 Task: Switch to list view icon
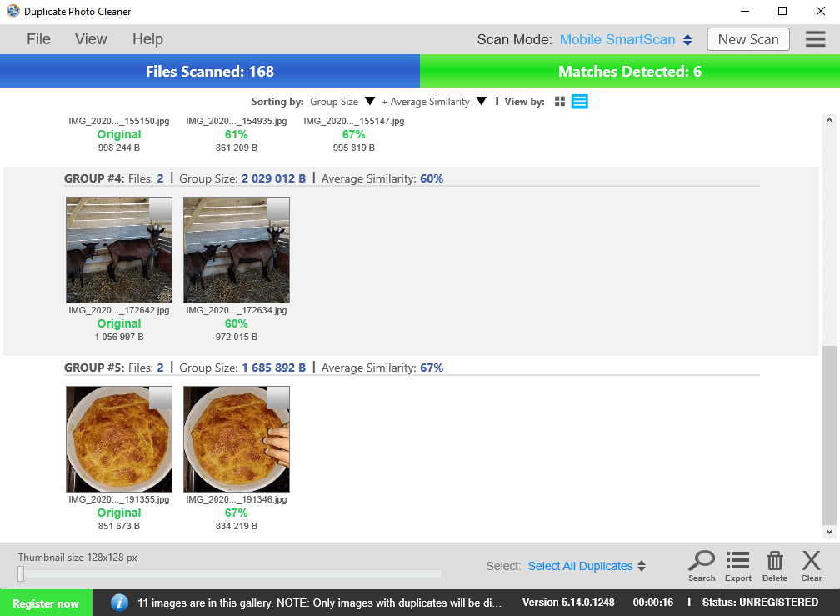(580, 101)
